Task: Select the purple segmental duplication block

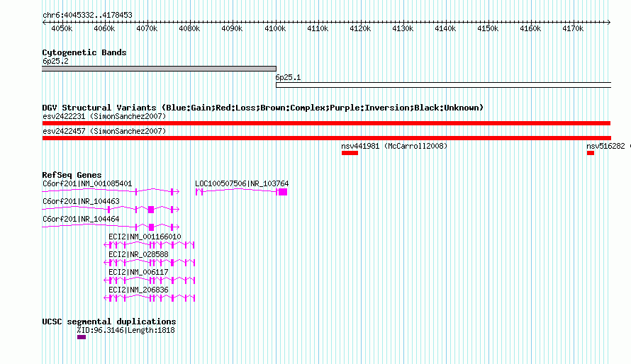Action: (x=82, y=337)
